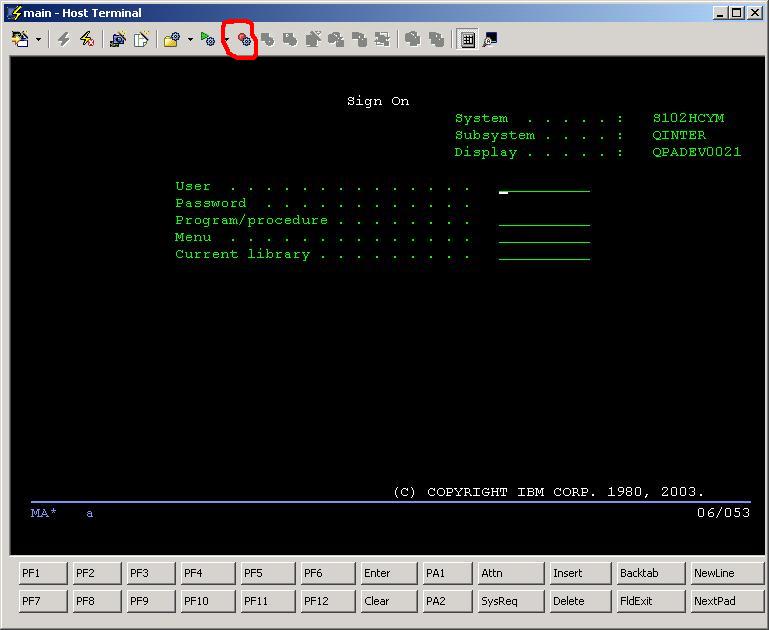769x630 pixels.
Task: Click the Insert keypad button
Action: tap(580, 573)
